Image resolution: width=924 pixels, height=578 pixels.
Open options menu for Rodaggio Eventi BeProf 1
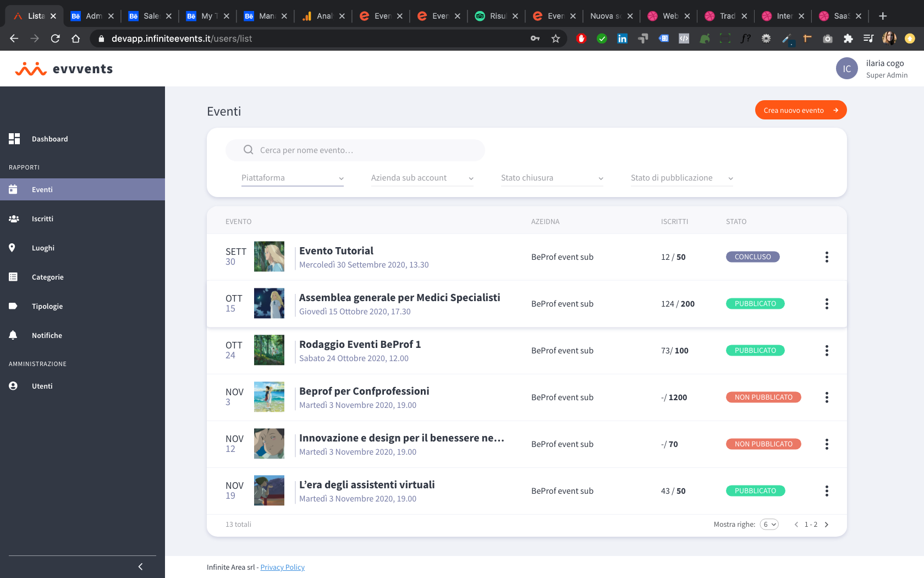tap(827, 351)
